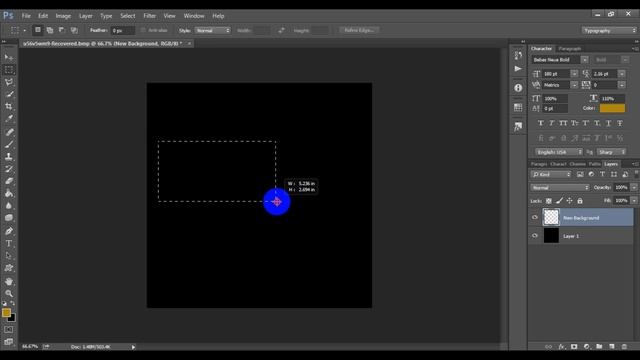This screenshot has height=360, width=640.
Task: Select the Spot Healing Brush tool
Action: tap(9, 132)
